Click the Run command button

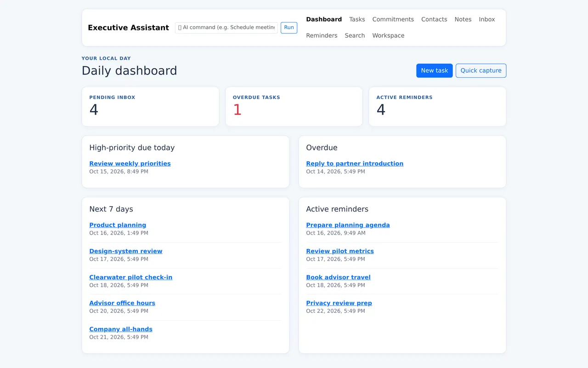[289, 28]
